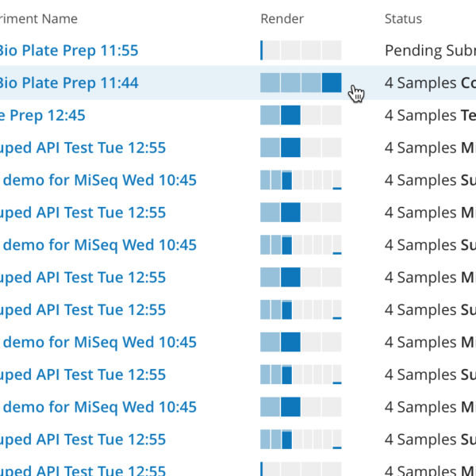Viewport: 476px width, 476px height.
Task: Click the render bar of the topmost MiSeq demo row
Action: (301, 181)
